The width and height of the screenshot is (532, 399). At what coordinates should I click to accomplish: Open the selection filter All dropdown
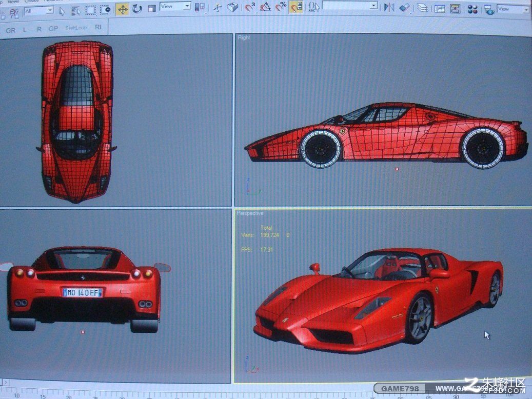pyautogui.click(x=39, y=11)
